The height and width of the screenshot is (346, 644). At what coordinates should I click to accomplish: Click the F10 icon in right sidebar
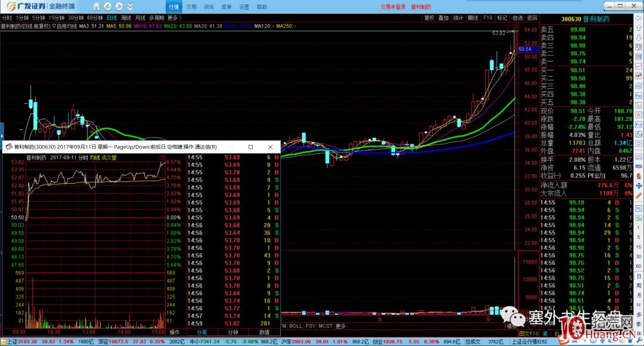coord(639,95)
